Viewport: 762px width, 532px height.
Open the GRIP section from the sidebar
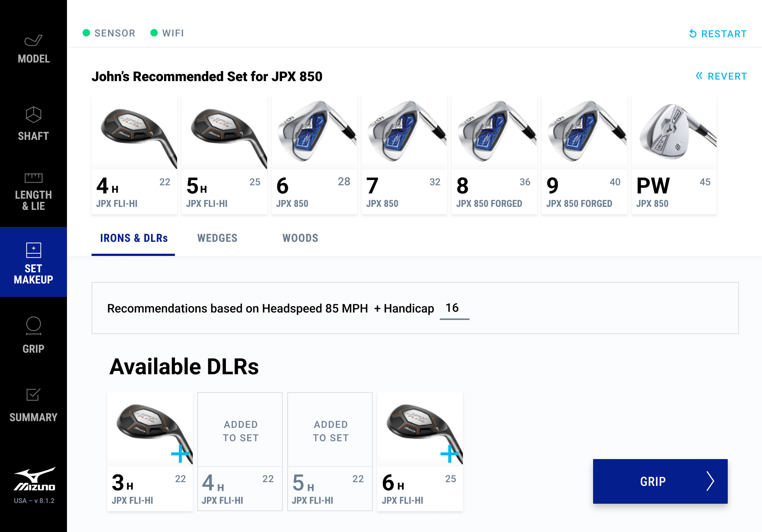[x=33, y=335]
